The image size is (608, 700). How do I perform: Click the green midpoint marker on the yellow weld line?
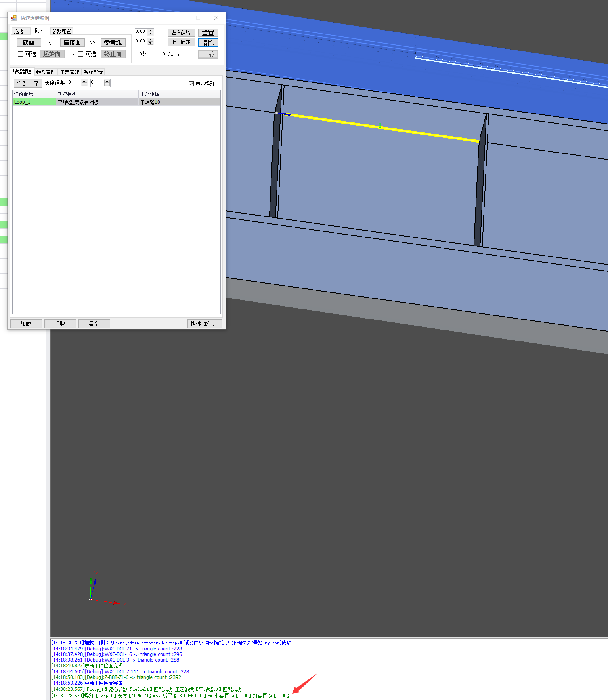pyautogui.click(x=380, y=126)
